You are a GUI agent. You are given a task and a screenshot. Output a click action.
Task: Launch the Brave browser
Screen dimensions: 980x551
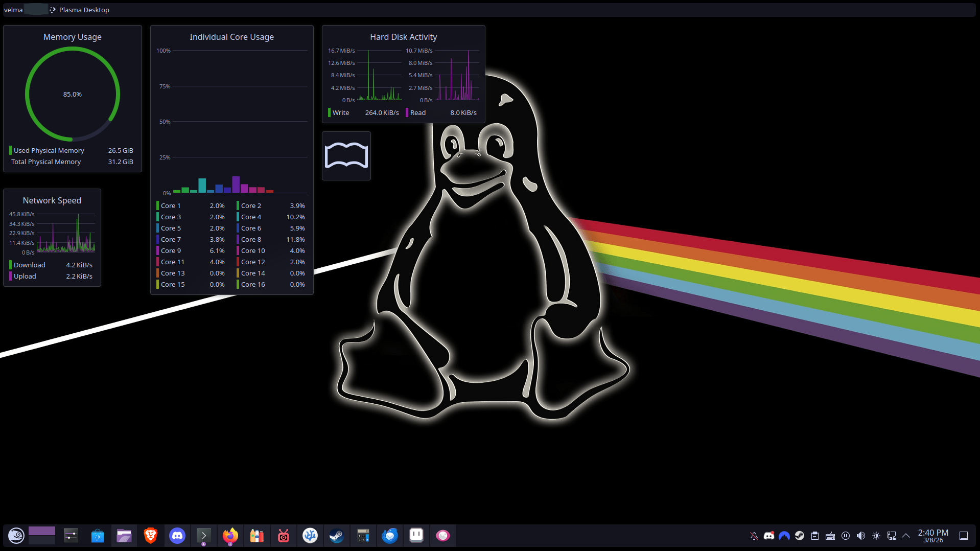(x=151, y=536)
